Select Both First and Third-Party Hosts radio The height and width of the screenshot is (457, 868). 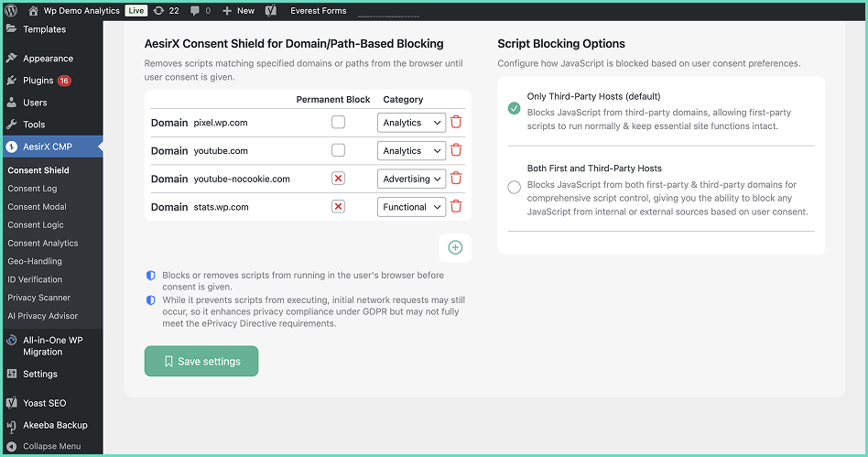[515, 187]
